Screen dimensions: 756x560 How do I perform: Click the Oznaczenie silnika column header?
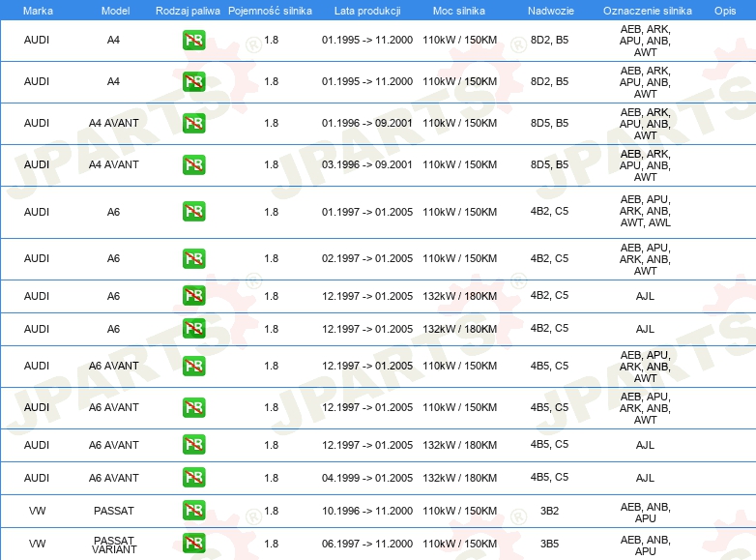click(x=647, y=11)
